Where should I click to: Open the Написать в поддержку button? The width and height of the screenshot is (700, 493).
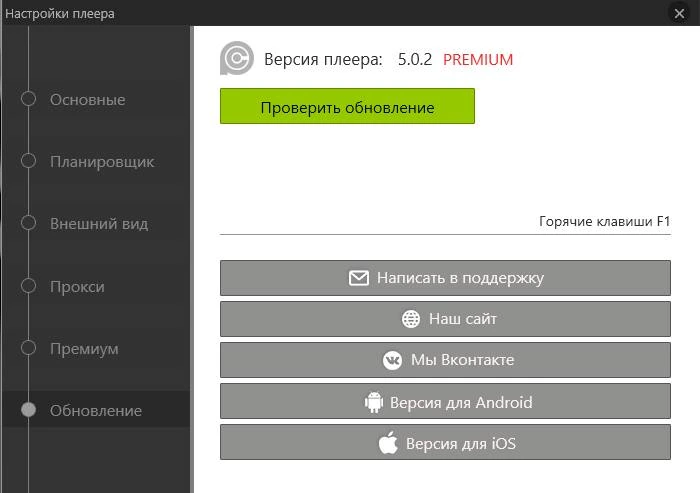[445, 278]
